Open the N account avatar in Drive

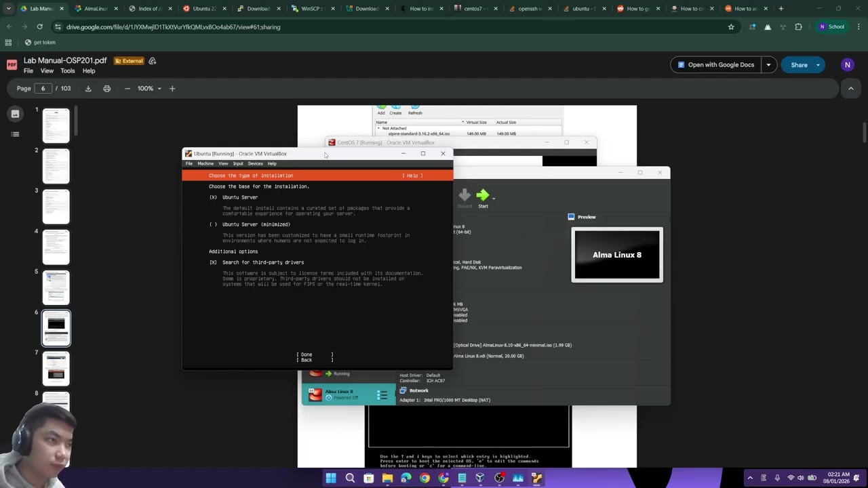(847, 65)
